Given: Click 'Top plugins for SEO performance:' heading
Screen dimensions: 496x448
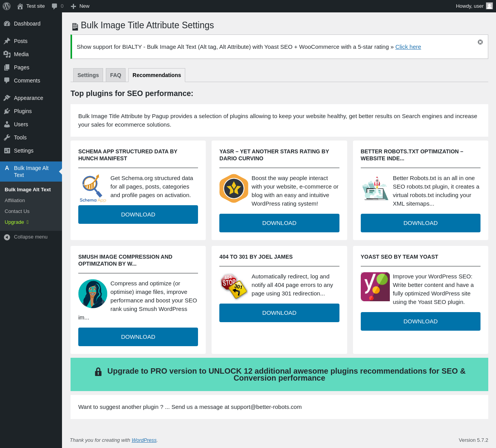Looking at the screenshot, I should click(132, 94).
